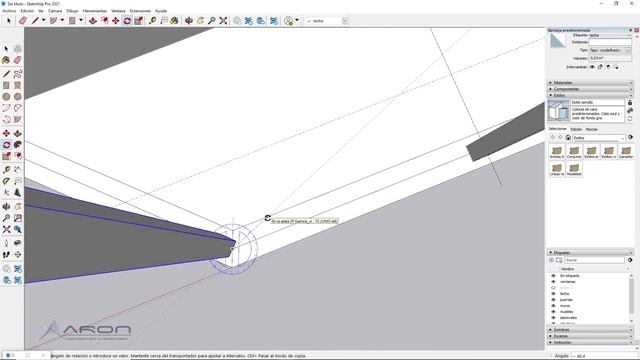Pick the Offset tool in left toolbar

tap(18, 156)
